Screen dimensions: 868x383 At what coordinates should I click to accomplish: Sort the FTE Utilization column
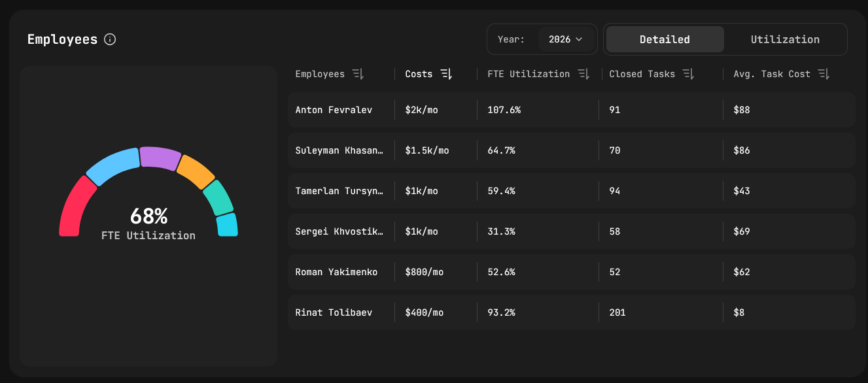click(x=583, y=74)
